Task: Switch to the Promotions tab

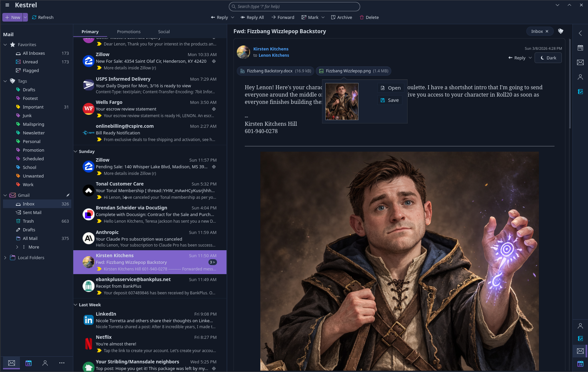Action: pos(129,32)
